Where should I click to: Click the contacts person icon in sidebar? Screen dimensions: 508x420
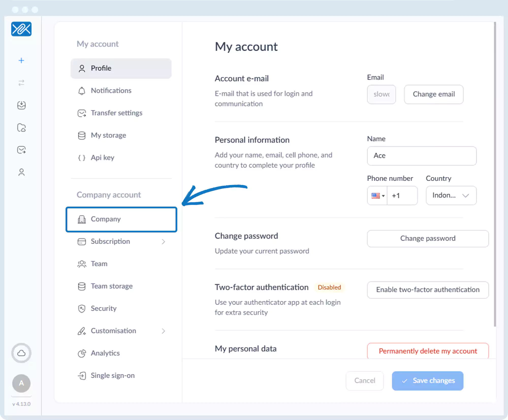click(21, 172)
